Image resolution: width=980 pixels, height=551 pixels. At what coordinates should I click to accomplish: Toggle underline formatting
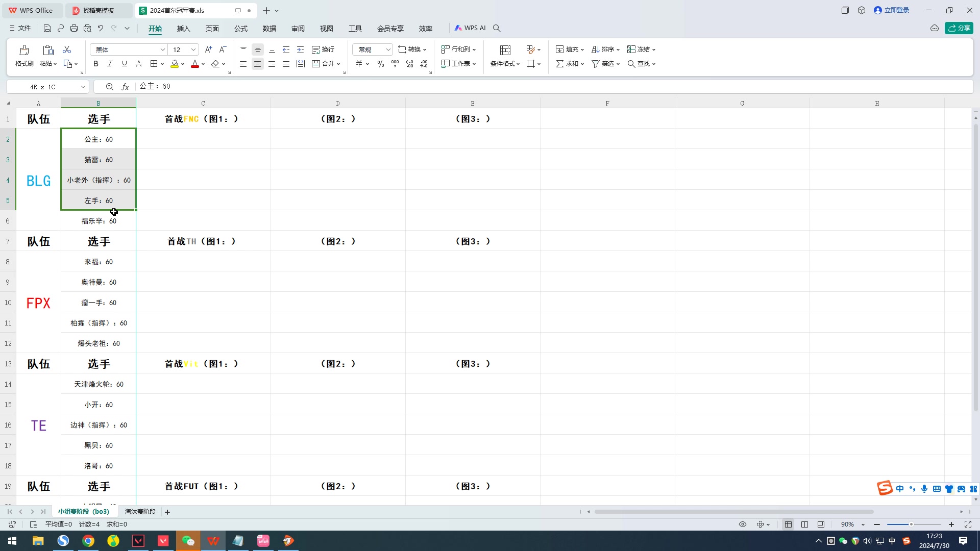[124, 64]
